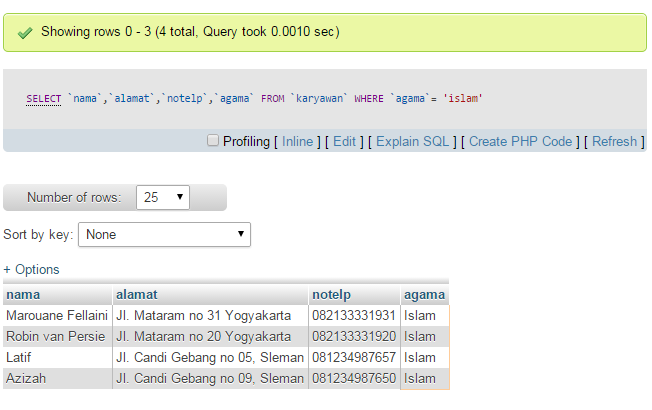
Task: Enable the Profiling checkbox
Action: tap(213, 140)
